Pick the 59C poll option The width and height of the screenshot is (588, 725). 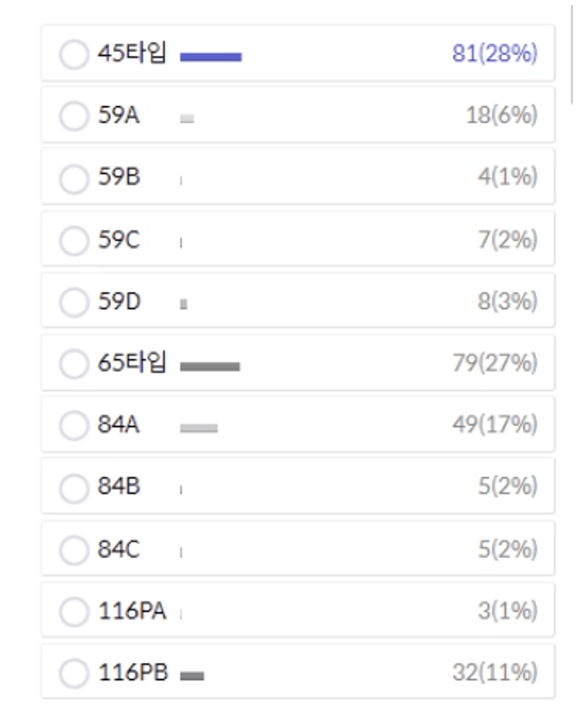74,240
